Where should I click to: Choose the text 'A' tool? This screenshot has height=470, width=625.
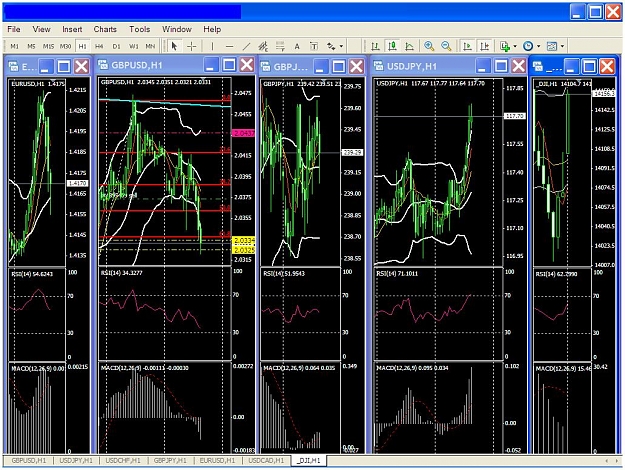(x=297, y=46)
